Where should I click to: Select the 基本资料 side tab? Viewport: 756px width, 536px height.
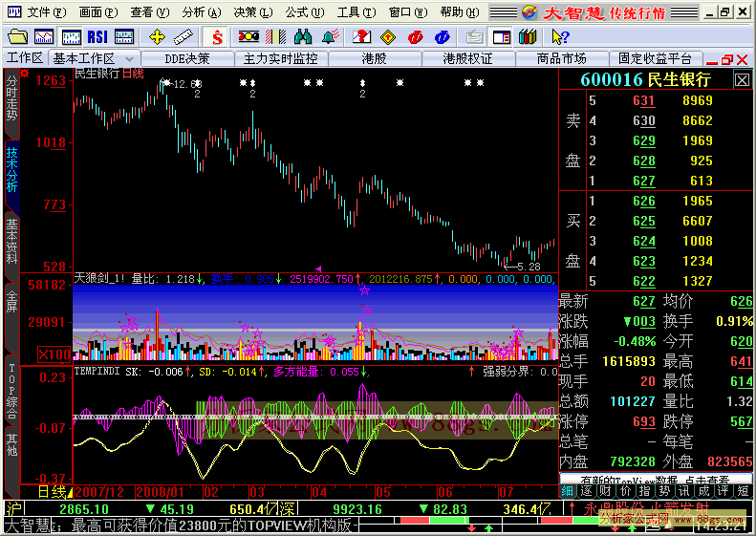(x=11, y=241)
